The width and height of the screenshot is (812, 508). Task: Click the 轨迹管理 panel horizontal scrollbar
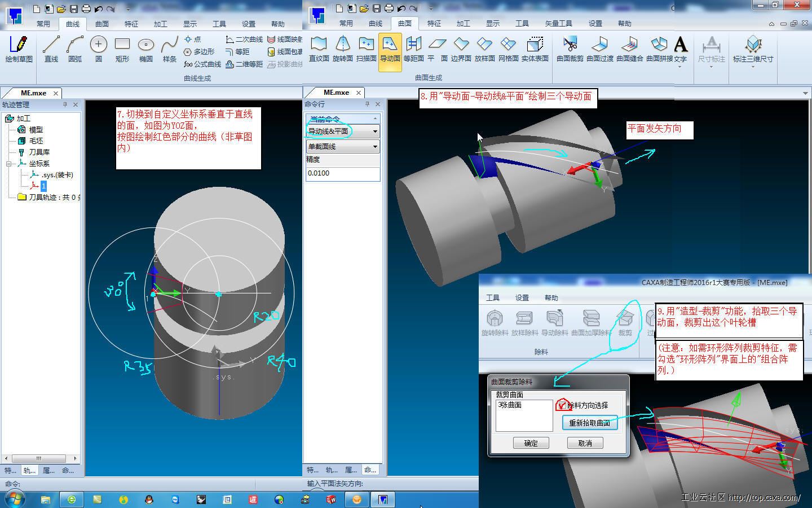[39, 458]
